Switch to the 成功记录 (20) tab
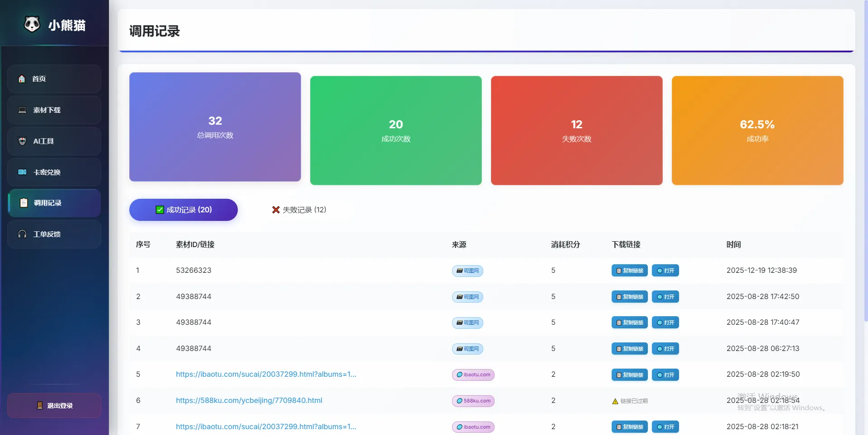The height and width of the screenshot is (435, 868). (x=183, y=210)
